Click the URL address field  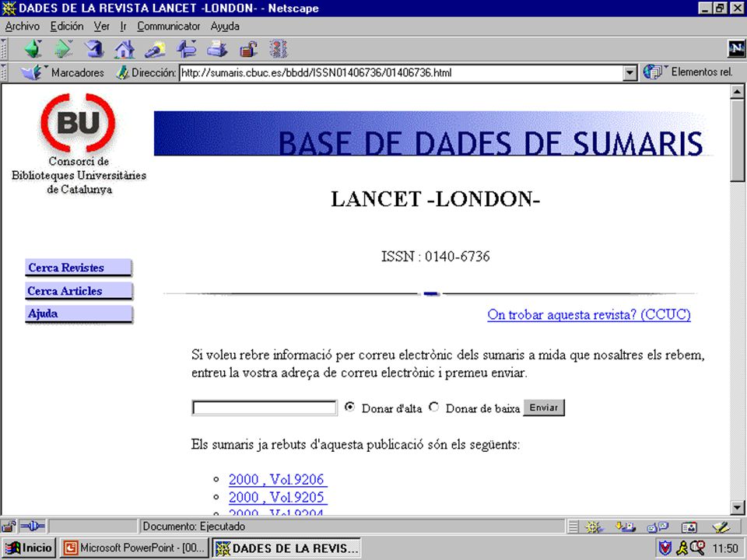(402, 73)
